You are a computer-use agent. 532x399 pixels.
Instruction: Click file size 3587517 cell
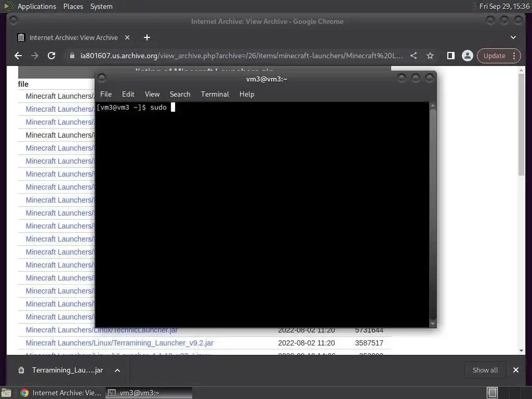click(369, 343)
